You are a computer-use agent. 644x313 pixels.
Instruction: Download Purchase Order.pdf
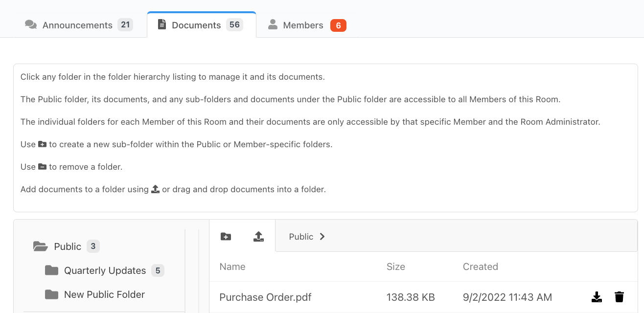click(x=596, y=297)
